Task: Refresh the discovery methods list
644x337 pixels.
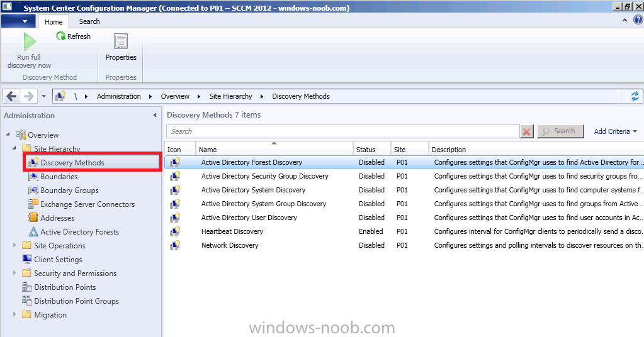Action: (73, 36)
